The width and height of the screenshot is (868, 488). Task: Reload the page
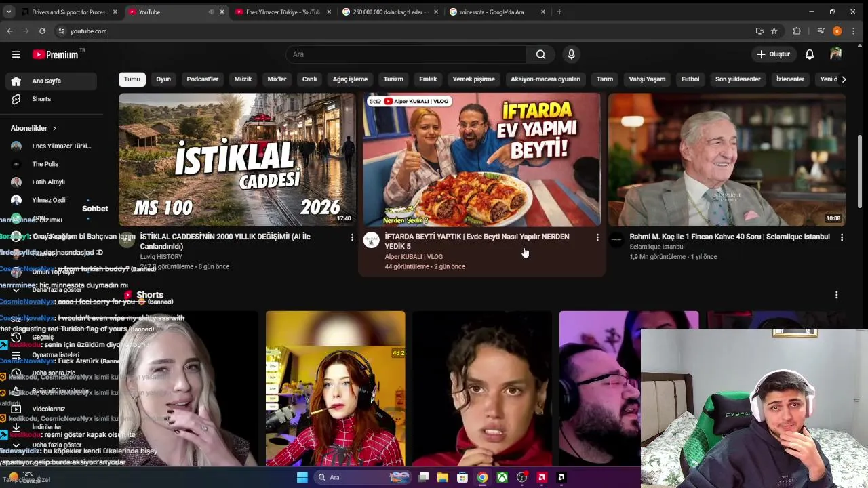[x=42, y=31]
